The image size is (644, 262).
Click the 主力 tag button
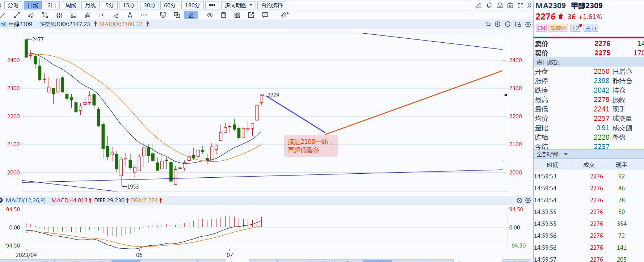tap(590, 28)
